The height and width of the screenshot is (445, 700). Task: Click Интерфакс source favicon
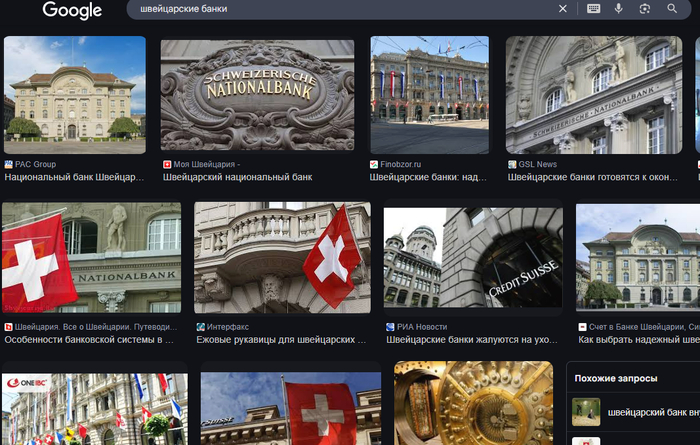click(x=200, y=327)
